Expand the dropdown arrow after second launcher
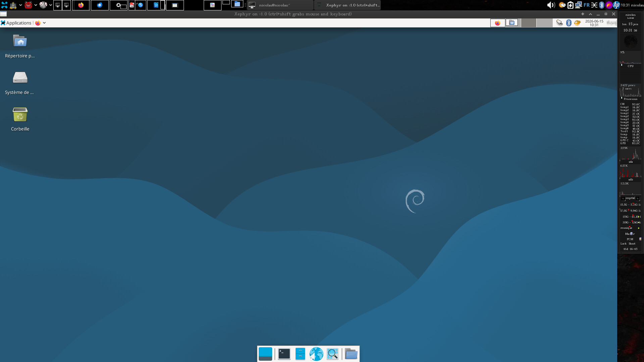 [x=20, y=5]
